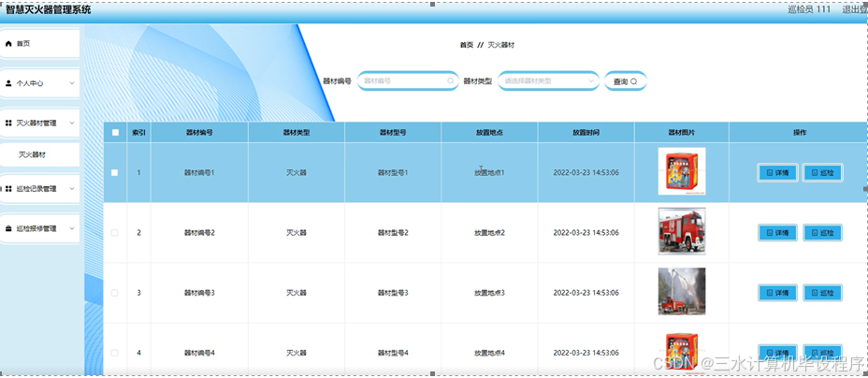
Task: Click the 器材编号 column header
Action: click(x=199, y=133)
